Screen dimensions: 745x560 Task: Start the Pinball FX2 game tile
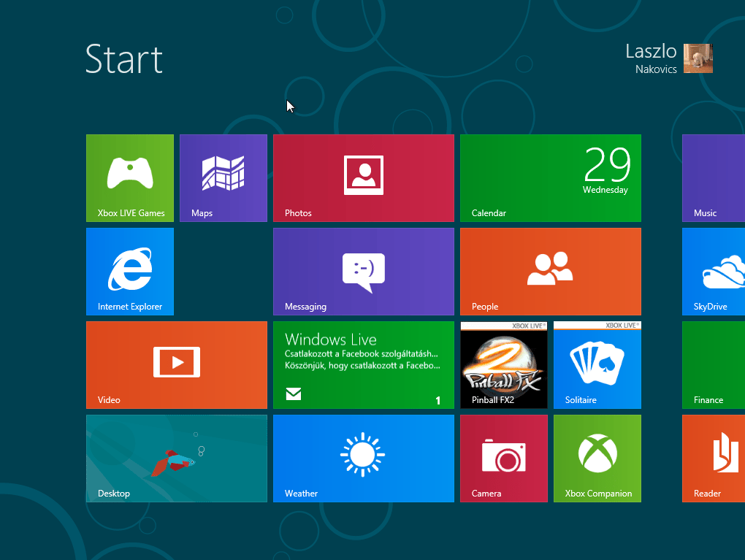[x=504, y=365]
